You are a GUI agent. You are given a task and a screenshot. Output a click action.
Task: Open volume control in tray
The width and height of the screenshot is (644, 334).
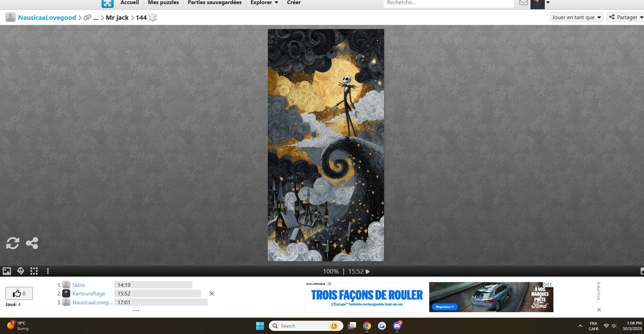click(614, 326)
